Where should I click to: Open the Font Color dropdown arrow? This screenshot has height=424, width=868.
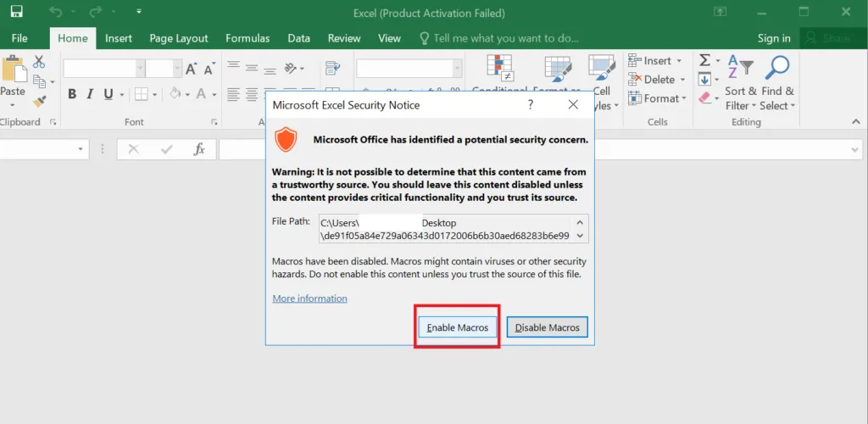(x=214, y=95)
